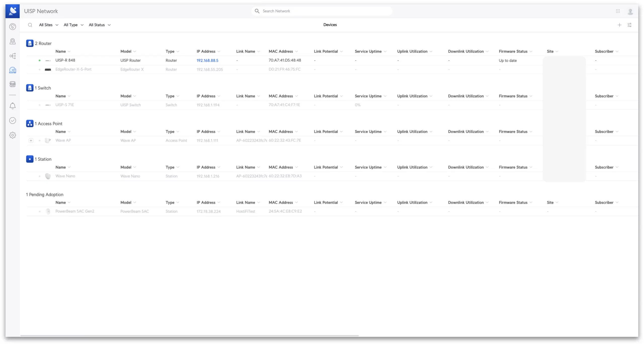644x344 pixels.
Task: Open the Wave Nano device name
Action: 65,176
